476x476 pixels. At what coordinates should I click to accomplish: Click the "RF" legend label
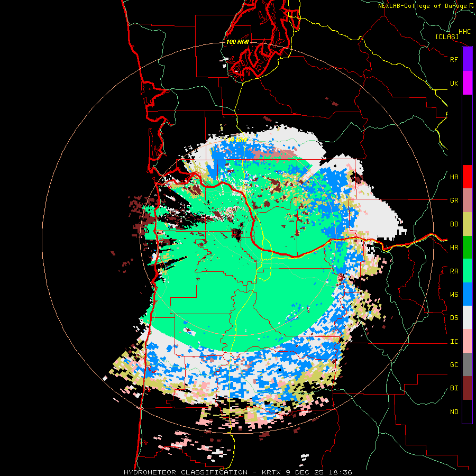click(x=454, y=59)
